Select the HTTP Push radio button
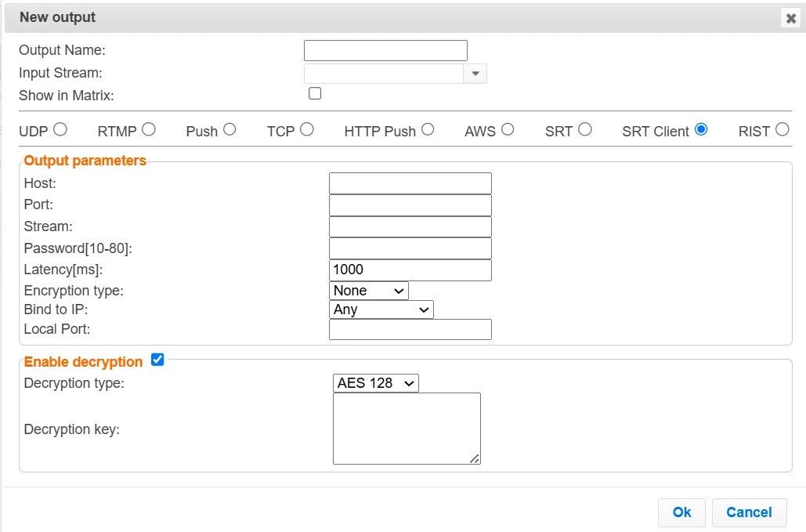The image size is (806, 532). coord(428,129)
